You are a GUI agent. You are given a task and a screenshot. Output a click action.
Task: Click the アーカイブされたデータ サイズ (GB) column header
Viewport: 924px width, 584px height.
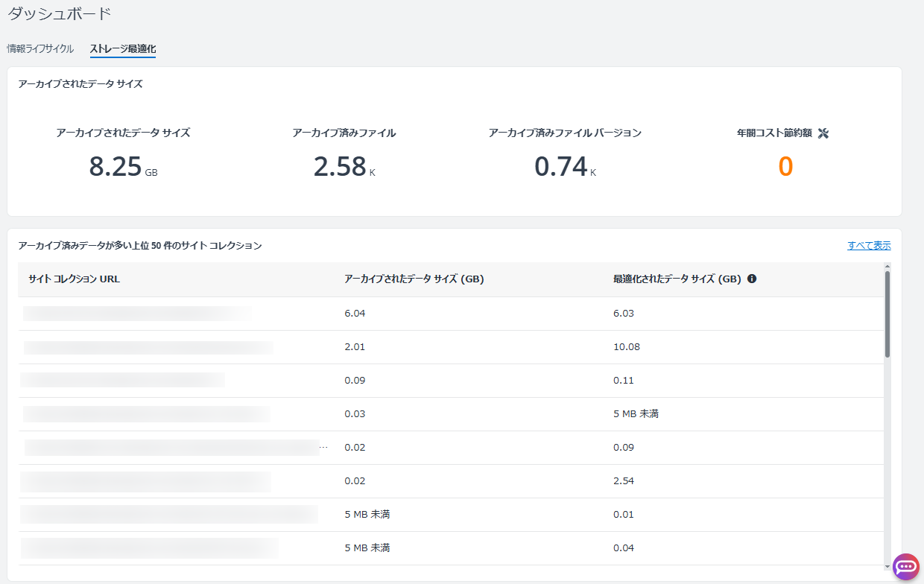pyautogui.click(x=414, y=279)
